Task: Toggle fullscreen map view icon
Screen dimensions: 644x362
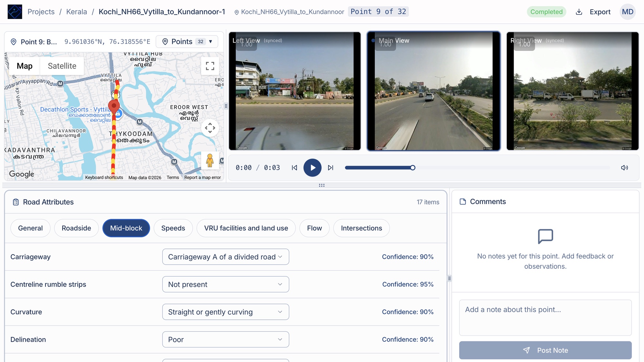Action: coord(210,66)
